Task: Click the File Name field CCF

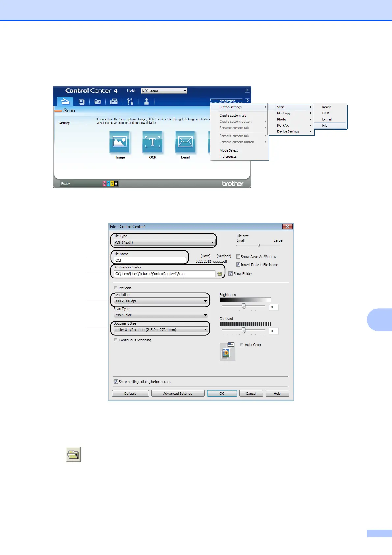Action: click(150, 260)
